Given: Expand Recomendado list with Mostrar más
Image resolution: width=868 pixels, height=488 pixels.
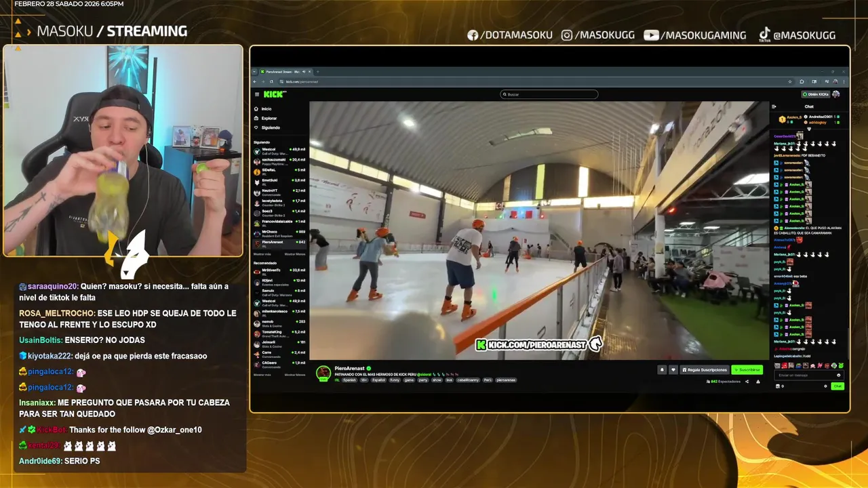Looking at the screenshot, I should [x=262, y=375].
